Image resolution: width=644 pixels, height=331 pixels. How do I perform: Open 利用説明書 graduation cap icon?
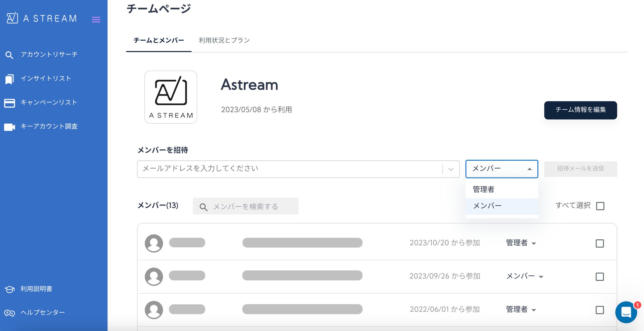coord(10,289)
